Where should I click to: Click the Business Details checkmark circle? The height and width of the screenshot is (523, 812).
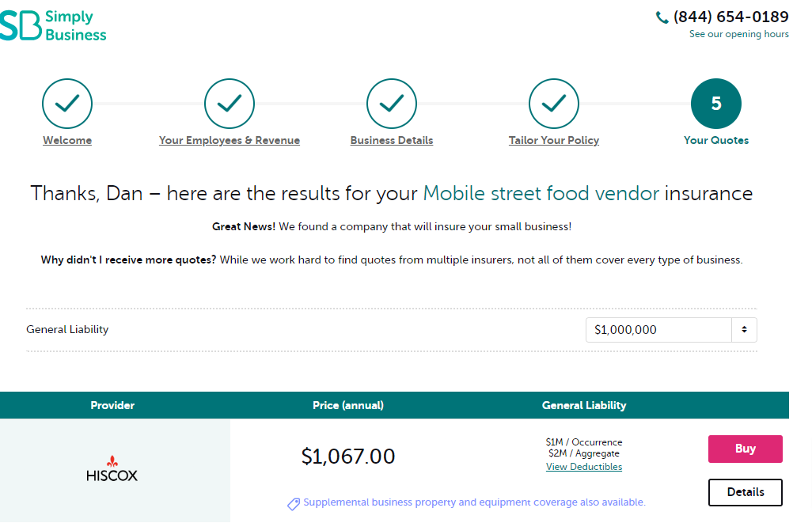click(392, 103)
